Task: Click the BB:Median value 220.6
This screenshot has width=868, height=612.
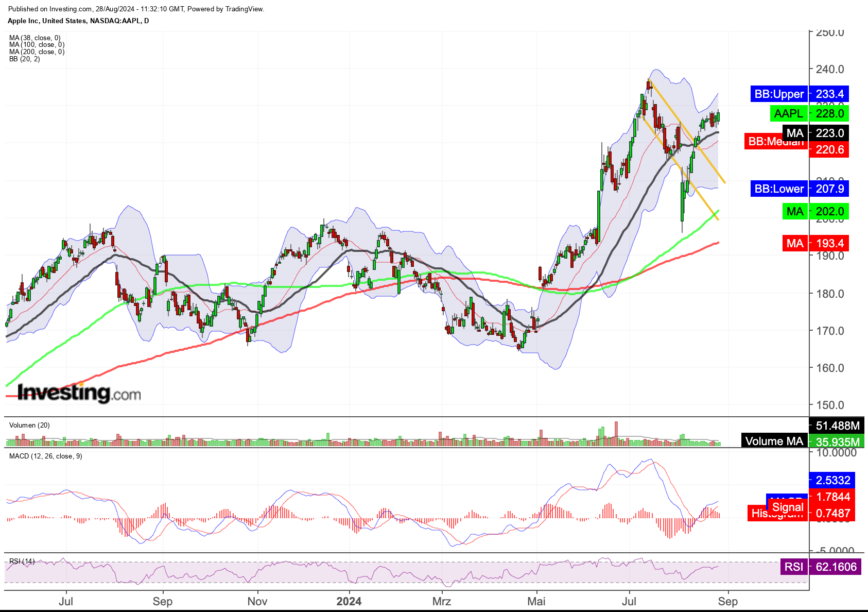Action: (829, 149)
